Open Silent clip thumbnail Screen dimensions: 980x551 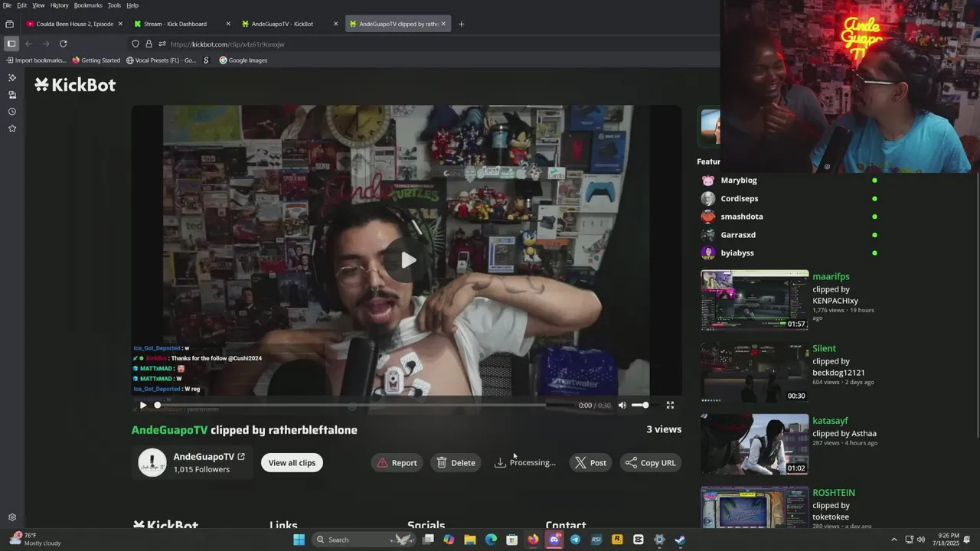pos(755,372)
